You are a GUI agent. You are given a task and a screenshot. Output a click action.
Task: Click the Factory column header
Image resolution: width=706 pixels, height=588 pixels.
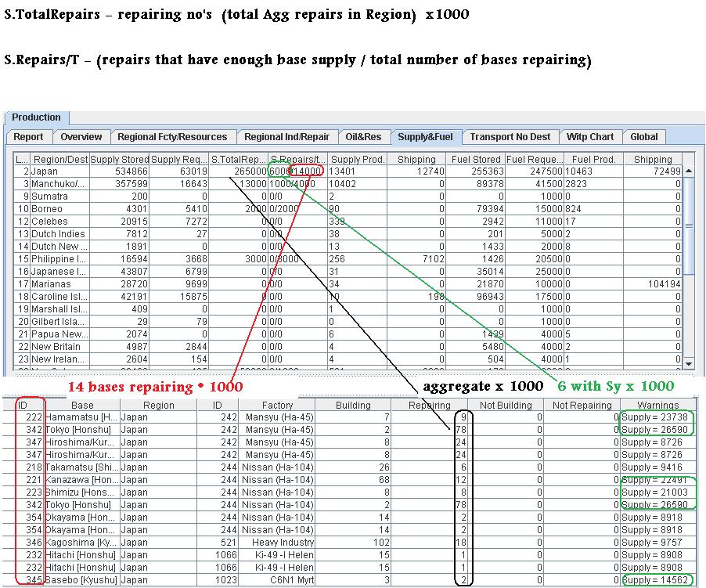point(277,406)
